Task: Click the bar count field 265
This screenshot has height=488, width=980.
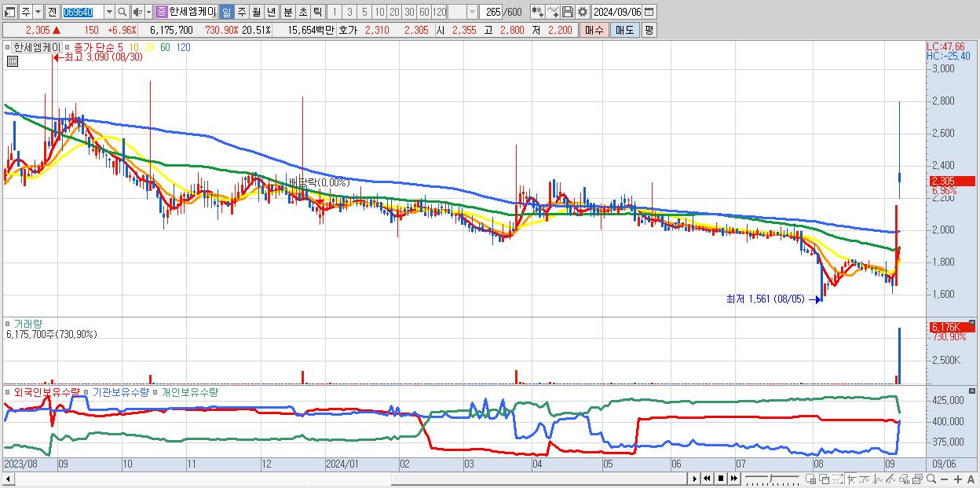Action: [492, 12]
